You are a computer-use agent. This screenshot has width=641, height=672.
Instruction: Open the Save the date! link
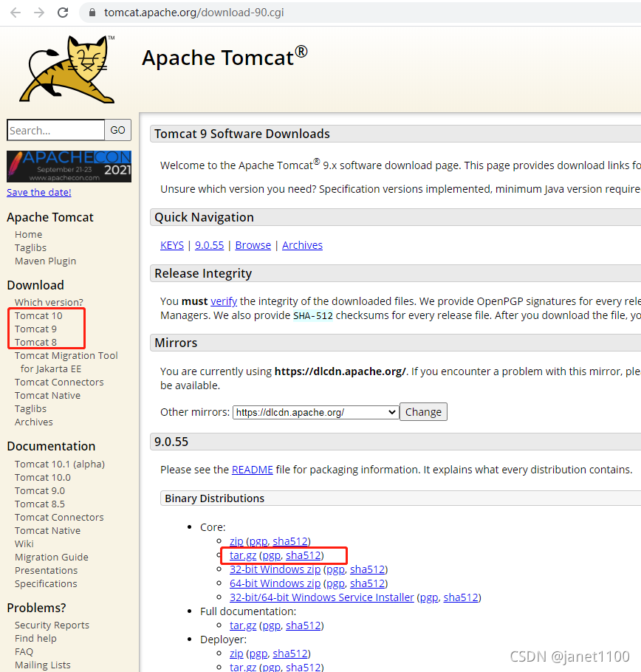click(39, 193)
